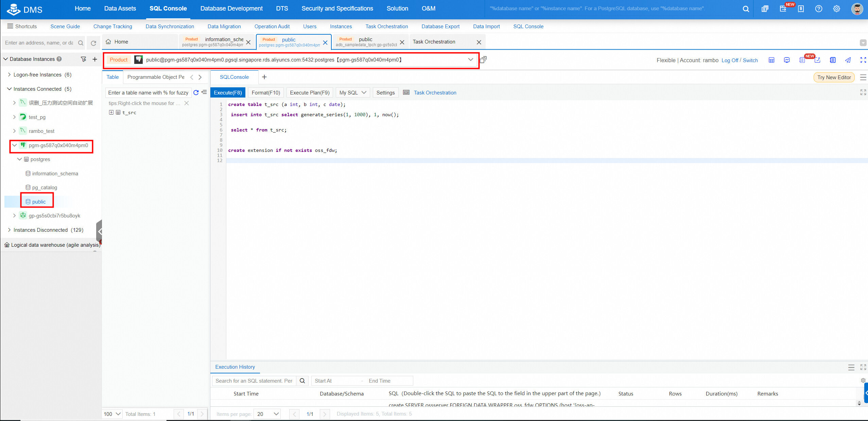Click the Execute(F8) button

click(228, 93)
